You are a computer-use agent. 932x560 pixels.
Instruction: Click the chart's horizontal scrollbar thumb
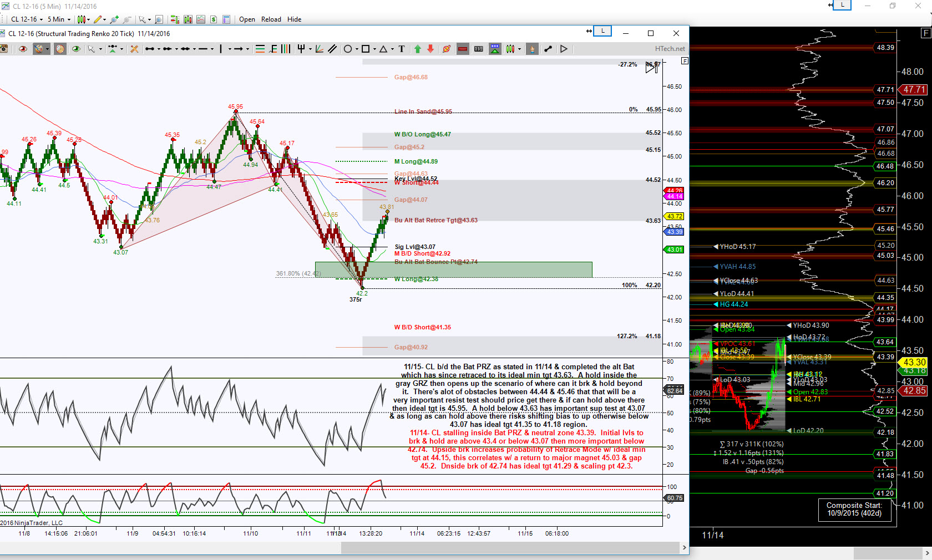pyautogui.click(x=510, y=548)
